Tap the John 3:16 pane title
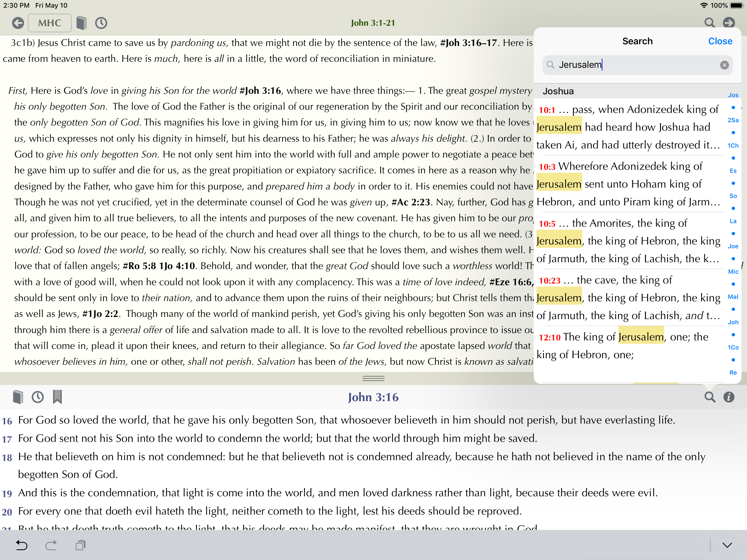Viewport: 747px width, 560px height. pos(373,397)
